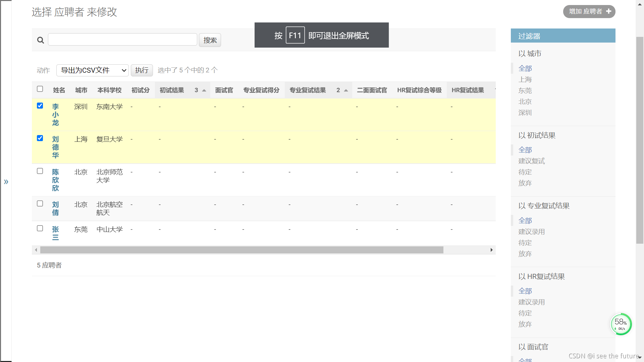Check the 陈欣欣 row checkbox
The width and height of the screenshot is (644, 362).
click(x=40, y=171)
